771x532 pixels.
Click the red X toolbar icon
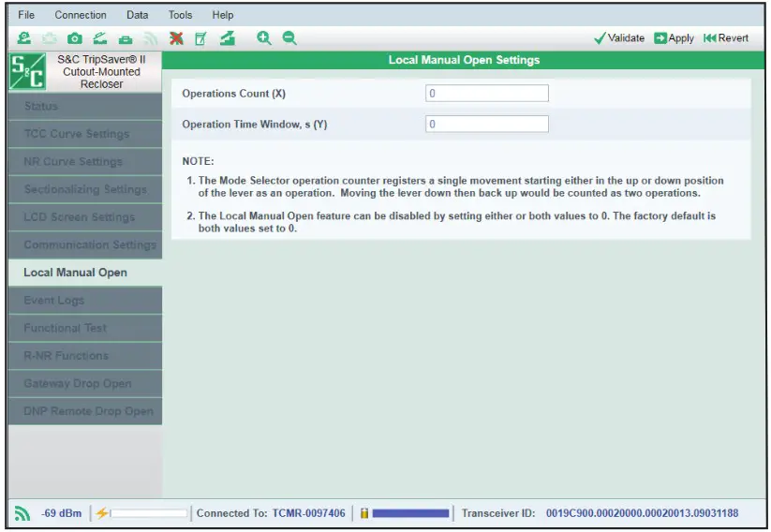[176, 37]
